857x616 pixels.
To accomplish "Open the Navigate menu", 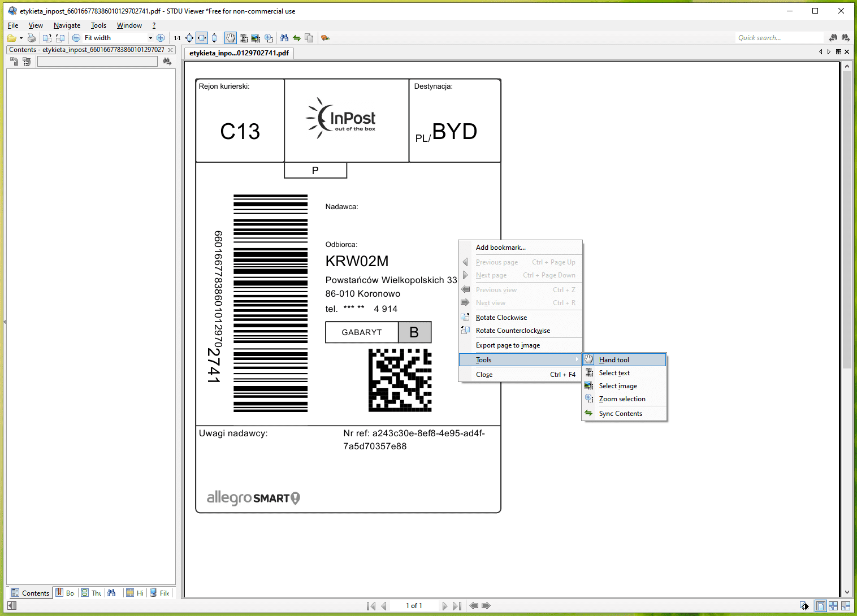I will (67, 25).
